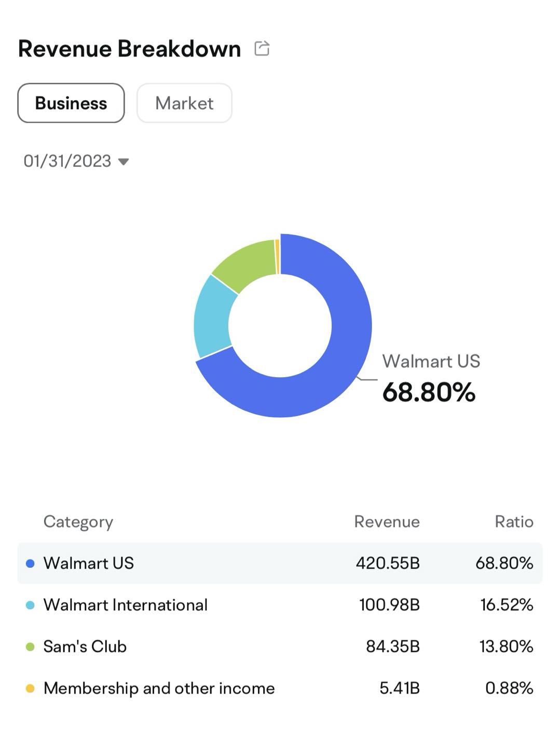Click the yellow Membership donut sliver
Screen dimensions: 560x742
(278, 256)
